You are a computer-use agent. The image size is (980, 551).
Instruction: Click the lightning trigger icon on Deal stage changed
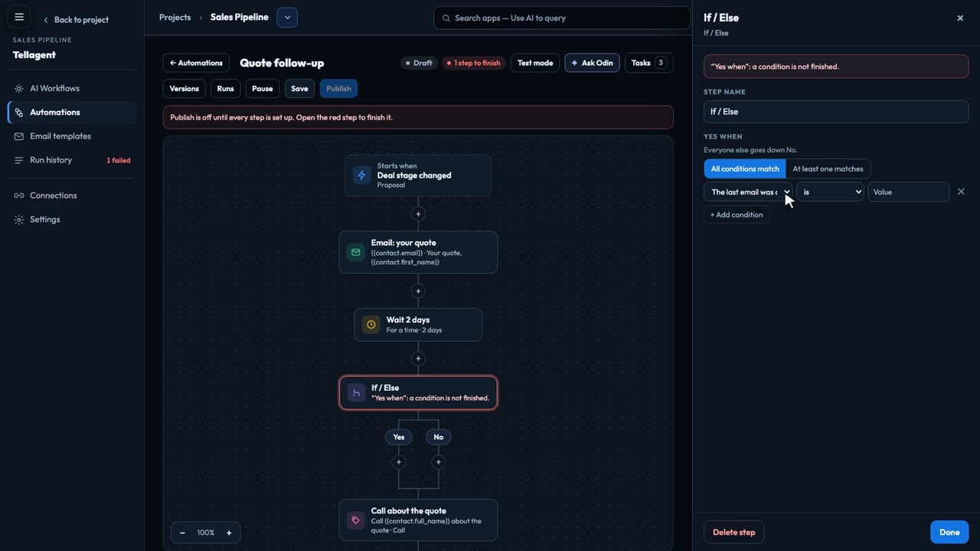362,175
